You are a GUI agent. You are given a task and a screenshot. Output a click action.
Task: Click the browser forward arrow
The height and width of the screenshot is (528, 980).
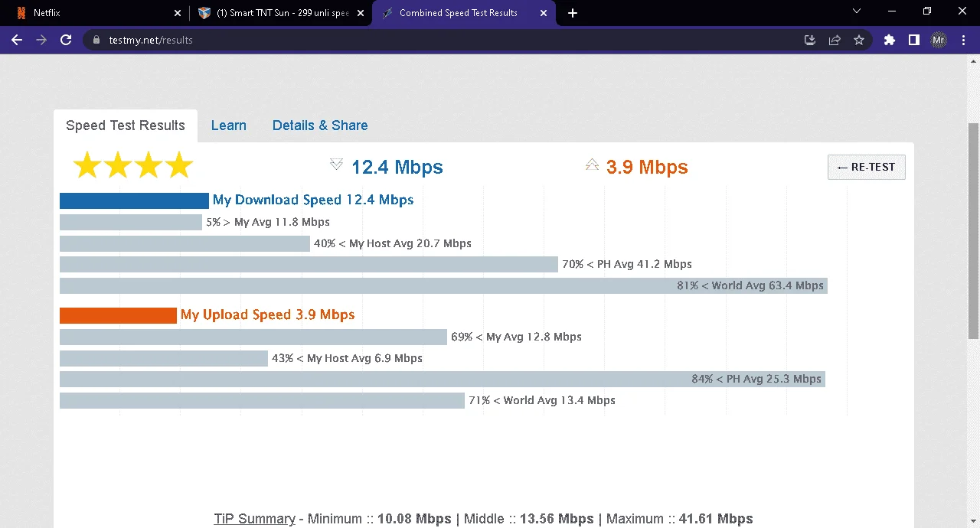click(x=41, y=40)
